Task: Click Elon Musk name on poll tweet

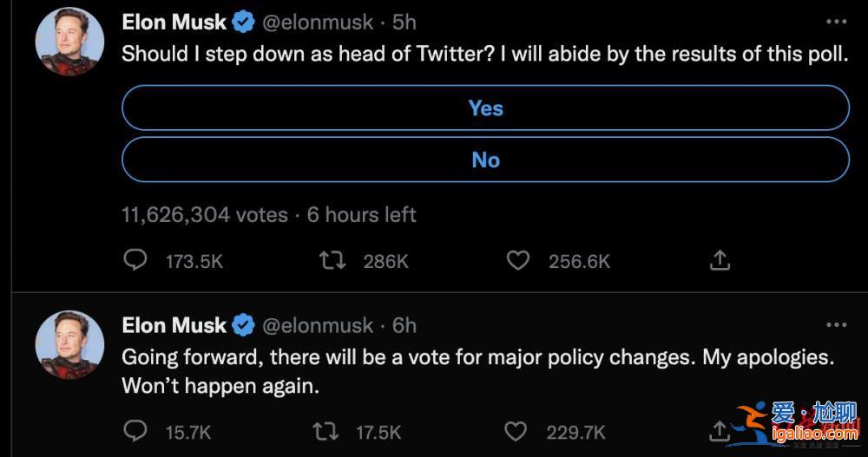Action: (x=174, y=22)
